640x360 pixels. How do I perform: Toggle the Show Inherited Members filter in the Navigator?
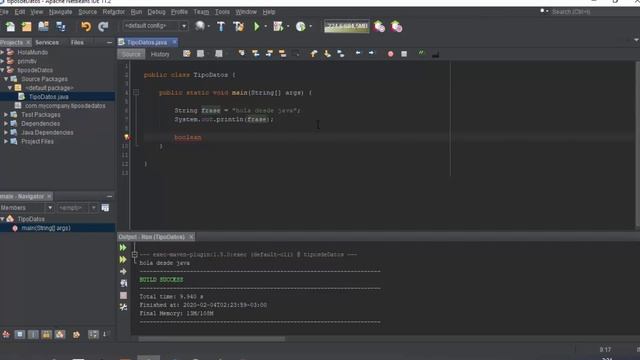[6, 335]
